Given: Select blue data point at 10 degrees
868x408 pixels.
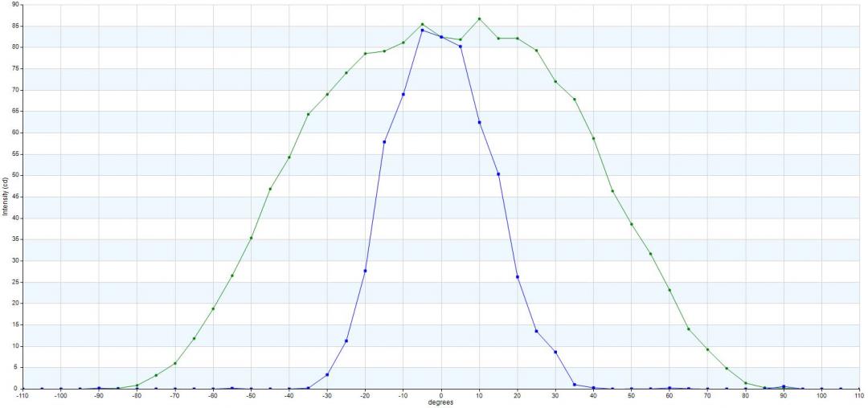Looking at the screenshot, I should [479, 122].
